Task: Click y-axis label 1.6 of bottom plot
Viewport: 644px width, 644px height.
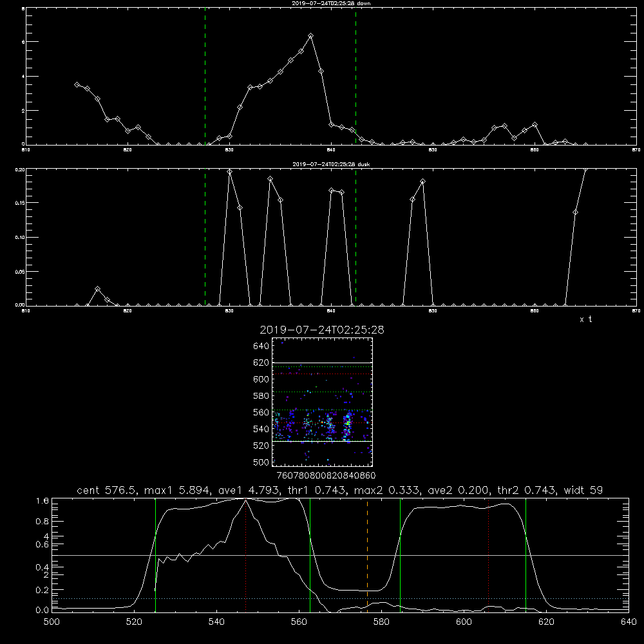Action: pyautogui.click(x=43, y=500)
